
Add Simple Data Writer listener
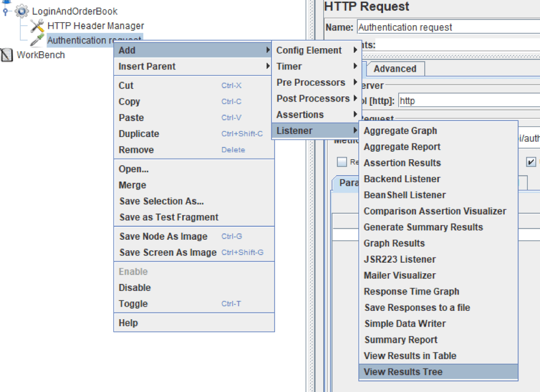[x=438, y=324]
